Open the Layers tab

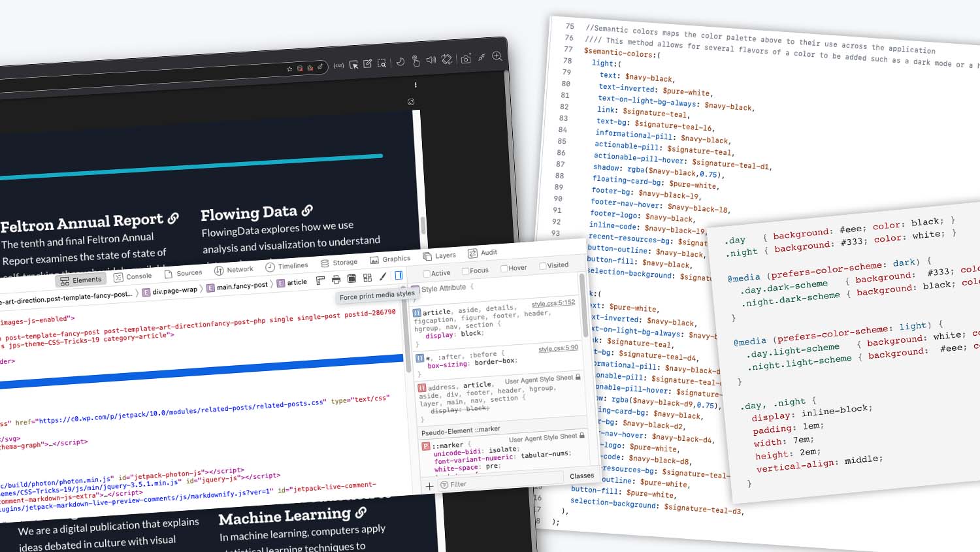(440, 256)
